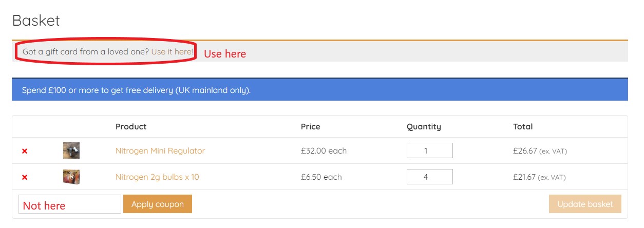
Task: Focus the quantity field for Mini Regulator
Action: coord(430,150)
